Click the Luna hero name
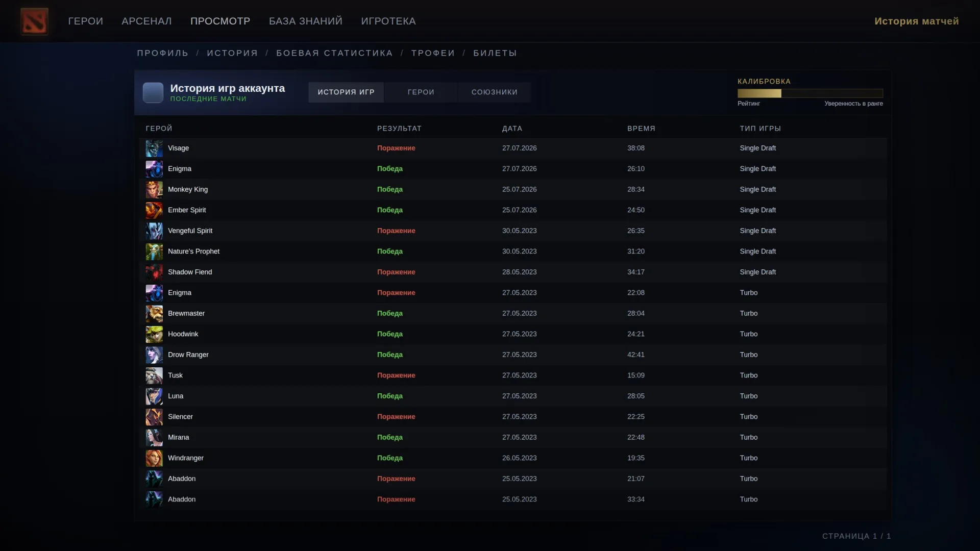The width and height of the screenshot is (980, 551). tap(176, 396)
